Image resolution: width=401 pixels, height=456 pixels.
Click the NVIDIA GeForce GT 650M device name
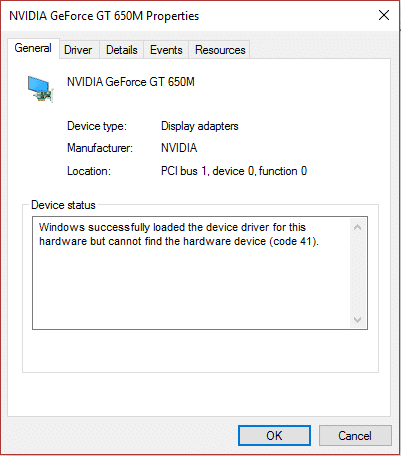tap(131, 82)
